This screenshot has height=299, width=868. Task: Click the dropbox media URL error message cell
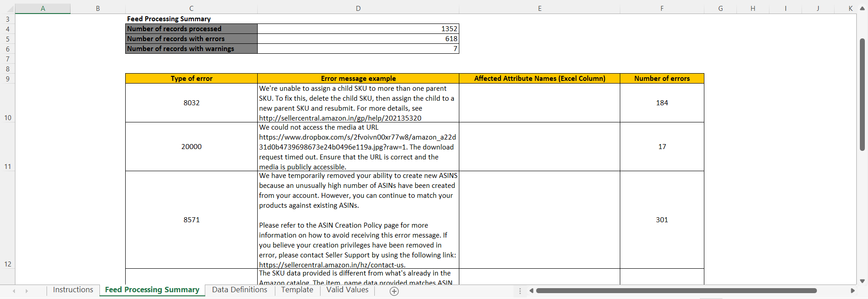pyautogui.click(x=358, y=147)
